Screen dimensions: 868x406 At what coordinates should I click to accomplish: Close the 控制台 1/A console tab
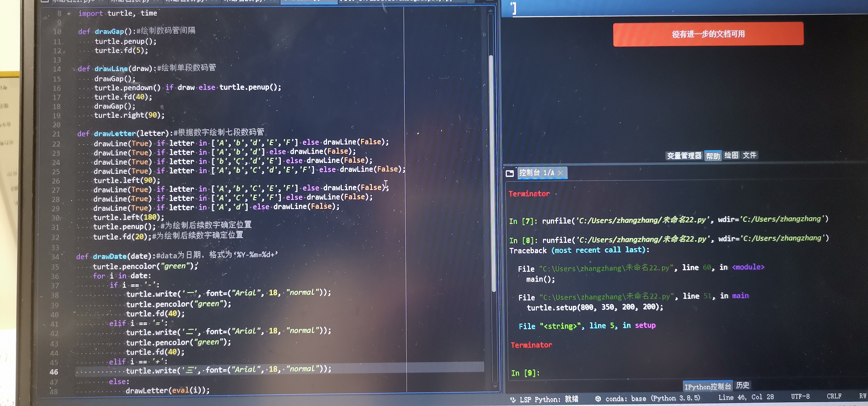click(x=560, y=173)
